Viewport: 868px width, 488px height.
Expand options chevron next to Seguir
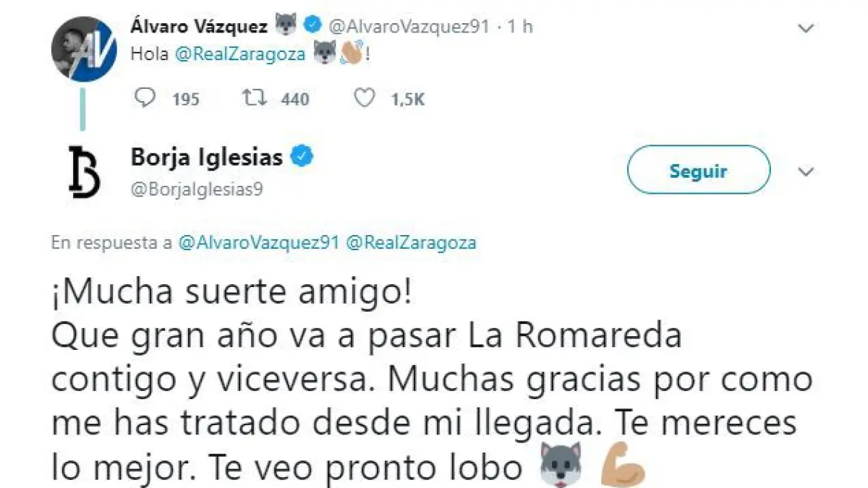(x=804, y=171)
